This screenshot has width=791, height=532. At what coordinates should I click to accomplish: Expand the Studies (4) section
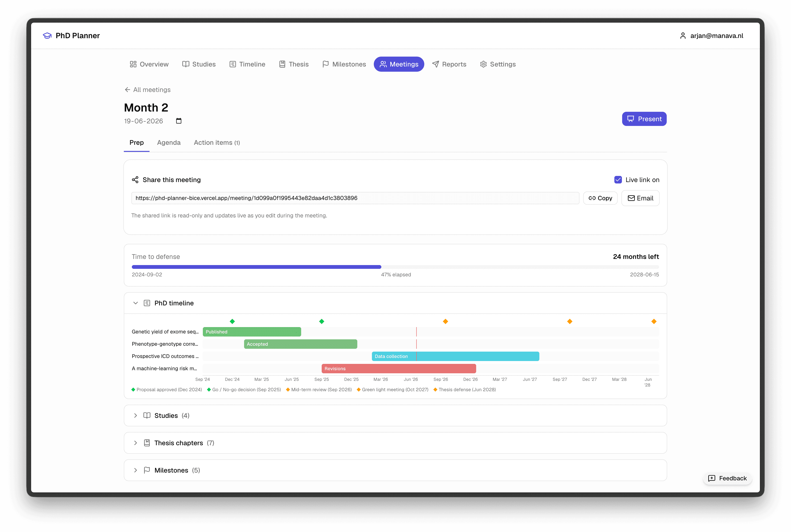[135, 416]
